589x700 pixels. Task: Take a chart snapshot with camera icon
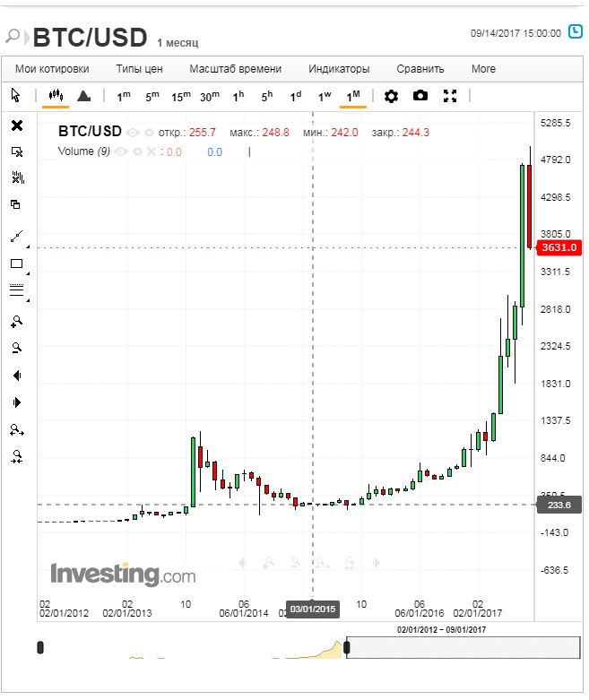click(420, 96)
